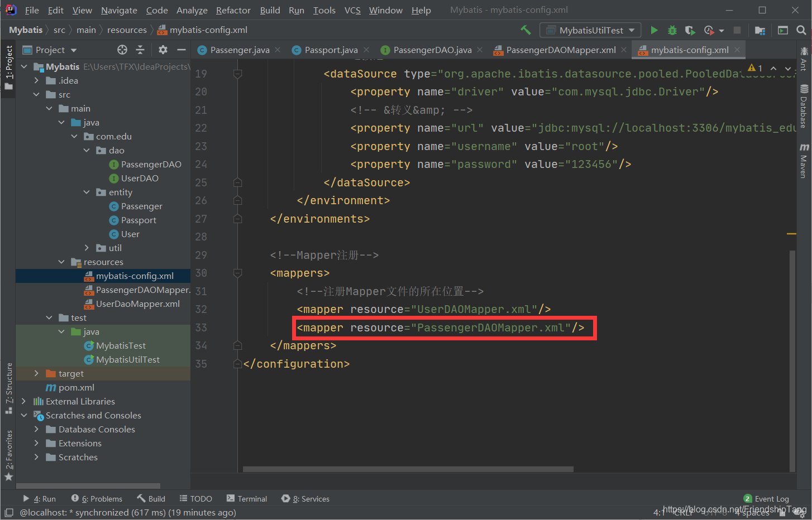Click line 33 mapper resource code
Screen dimensions: 812x520
click(x=441, y=328)
